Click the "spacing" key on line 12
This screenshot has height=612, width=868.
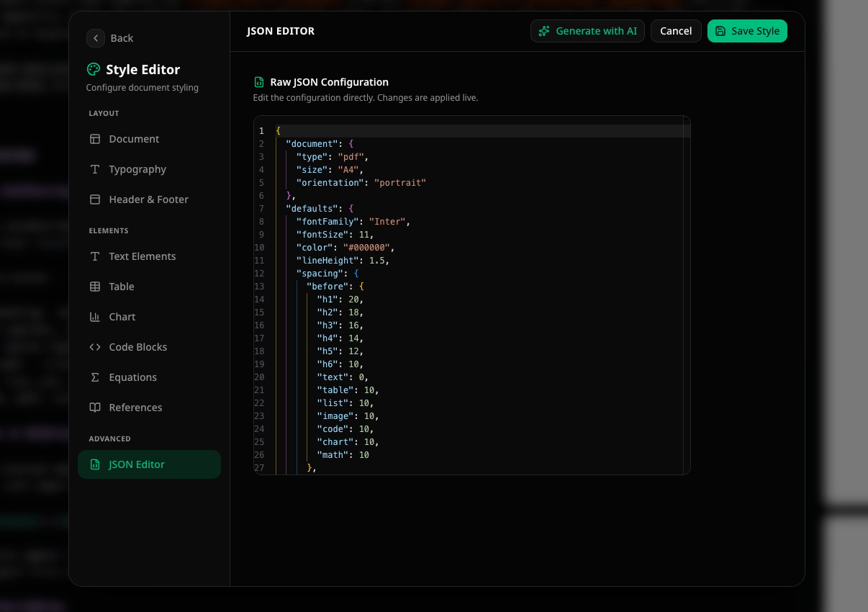[x=320, y=274]
